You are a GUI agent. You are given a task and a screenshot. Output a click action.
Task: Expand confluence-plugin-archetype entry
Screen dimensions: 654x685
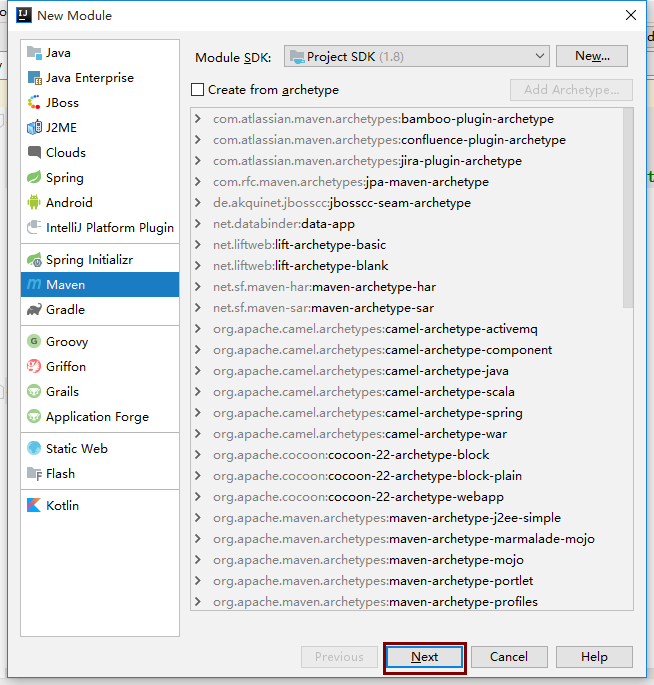coord(198,140)
